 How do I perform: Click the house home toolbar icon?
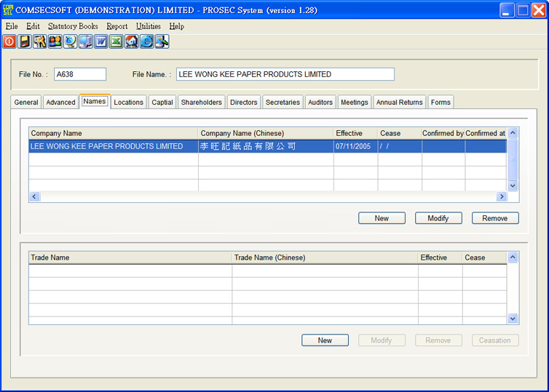131,41
